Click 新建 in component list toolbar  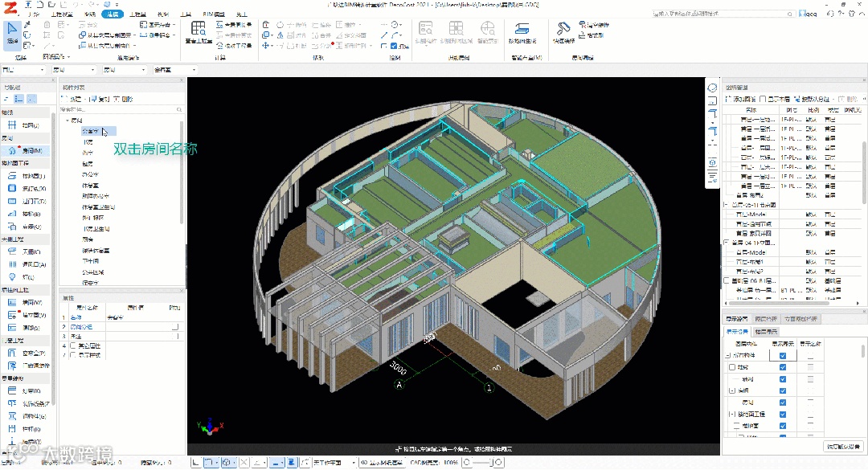click(72, 99)
